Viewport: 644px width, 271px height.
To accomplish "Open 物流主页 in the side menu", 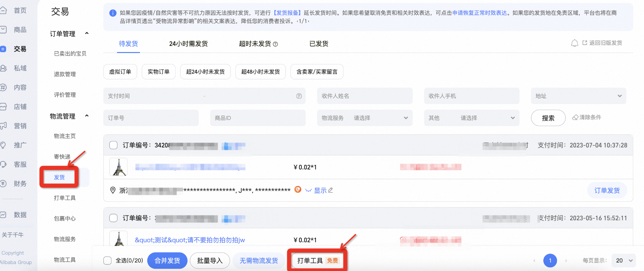I will click(65, 136).
